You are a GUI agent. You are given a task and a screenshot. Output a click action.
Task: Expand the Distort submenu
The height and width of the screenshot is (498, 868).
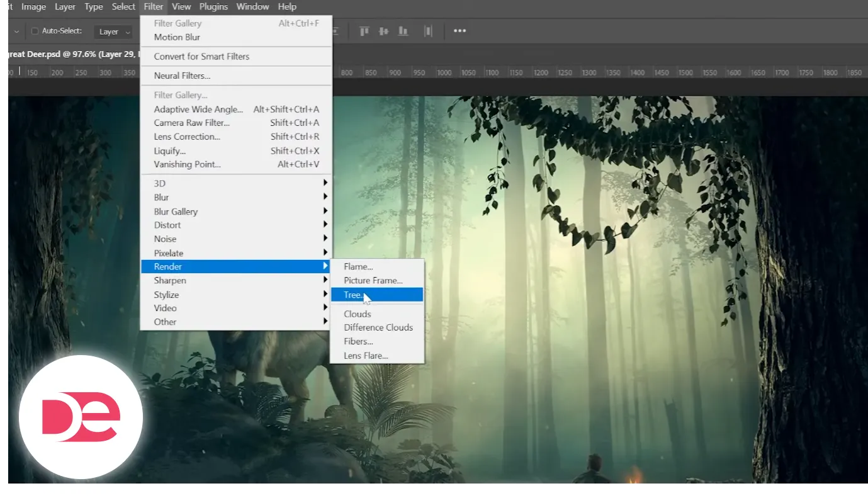point(236,225)
